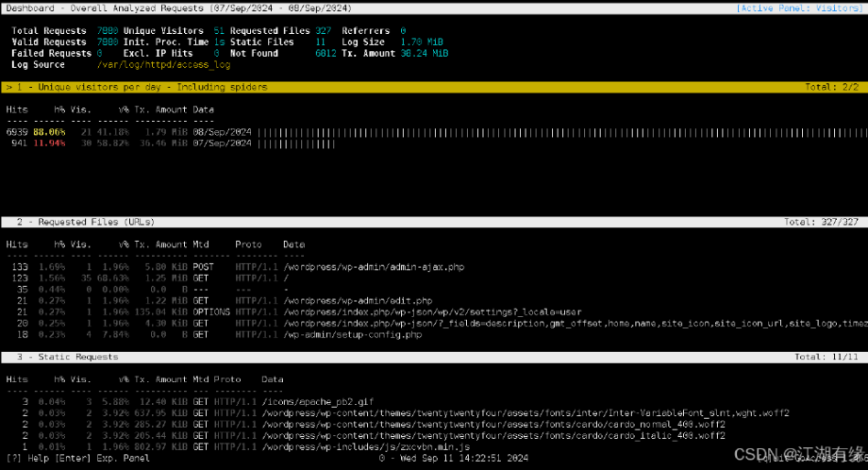Click the 802.97 KiB Tx. Amount value
Image resolution: width=868 pixels, height=470 pixels.
[163, 446]
